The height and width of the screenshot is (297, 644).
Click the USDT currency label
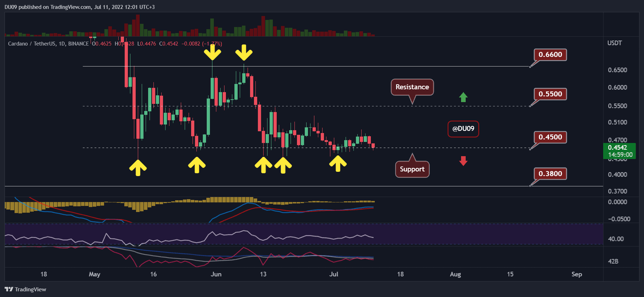(x=615, y=43)
